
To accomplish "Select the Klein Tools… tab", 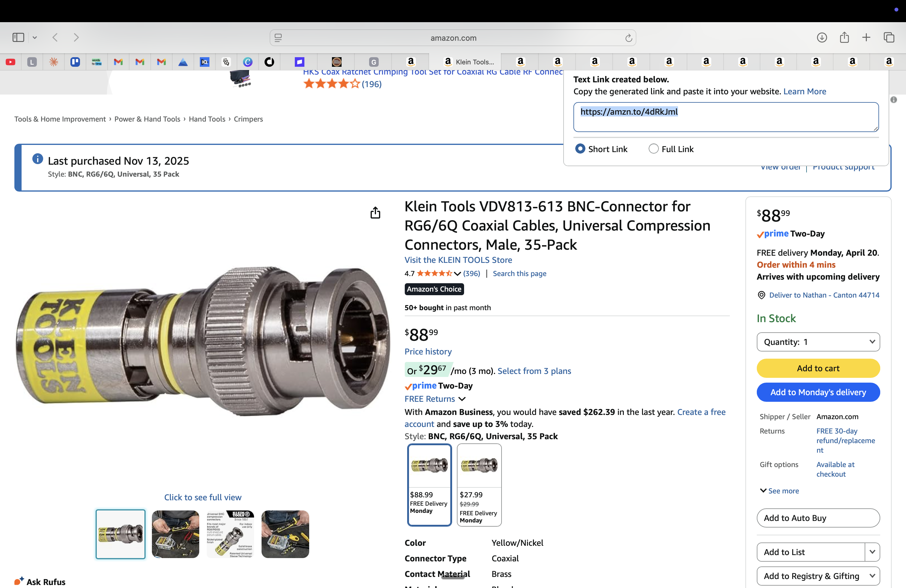I will (465, 62).
